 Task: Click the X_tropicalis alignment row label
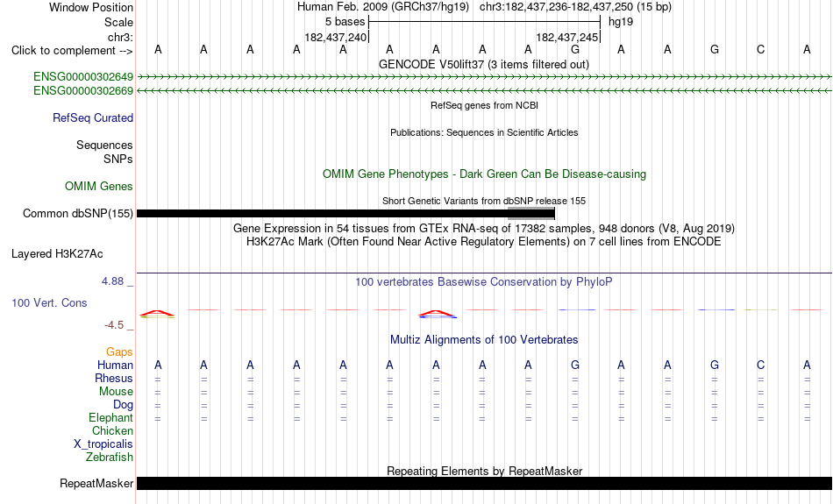coord(103,444)
